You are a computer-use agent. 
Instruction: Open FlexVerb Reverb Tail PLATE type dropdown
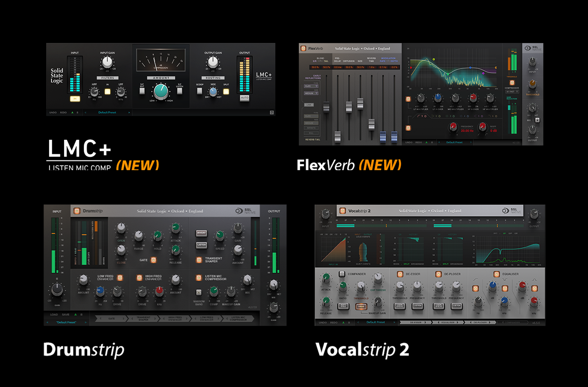(311, 116)
